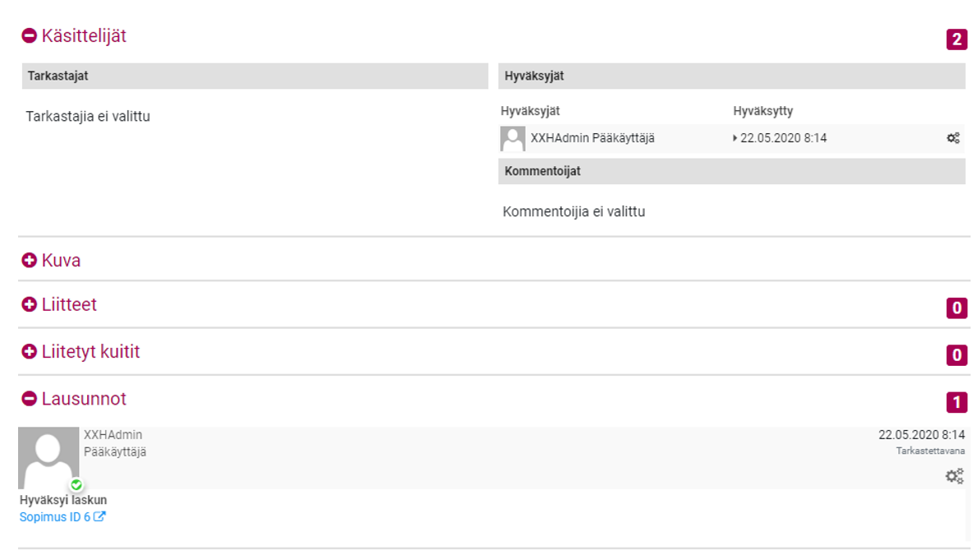Select the XXHAdmin Pääkäyttäjä approver name

[x=592, y=138]
